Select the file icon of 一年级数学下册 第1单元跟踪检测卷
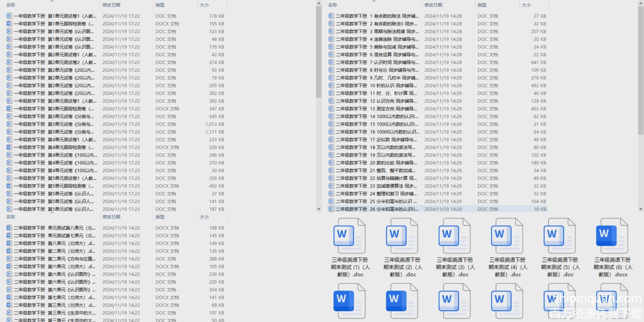This screenshot has height=322, width=644. coord(9,24)
